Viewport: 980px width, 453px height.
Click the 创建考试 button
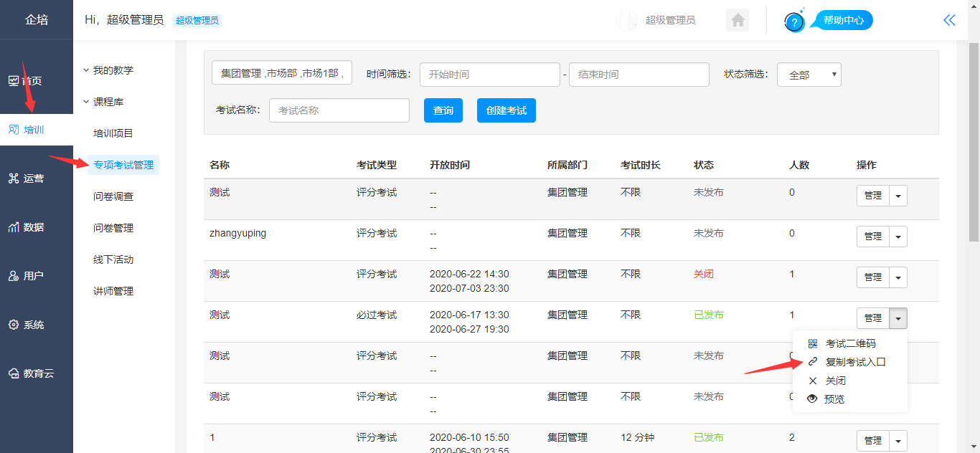click(x=506, y=110)
